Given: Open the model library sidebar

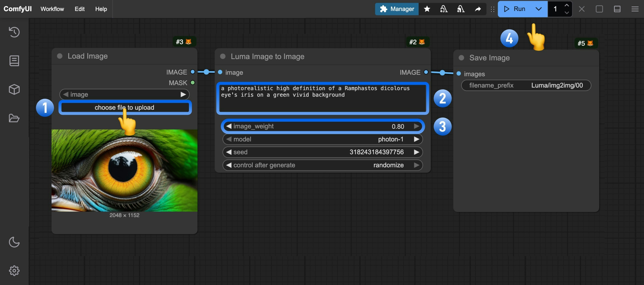Looking at the screenshot, I should 14,89.
